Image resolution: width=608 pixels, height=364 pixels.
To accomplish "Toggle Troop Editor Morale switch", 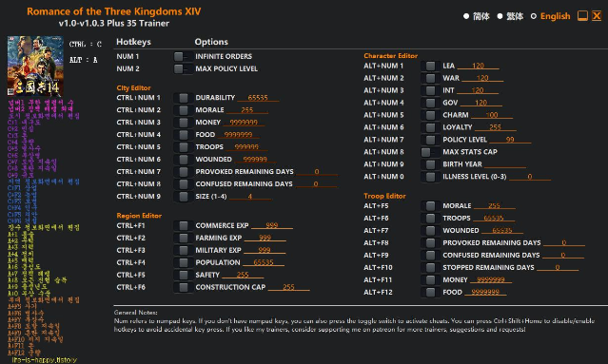I will click(430, 206).
